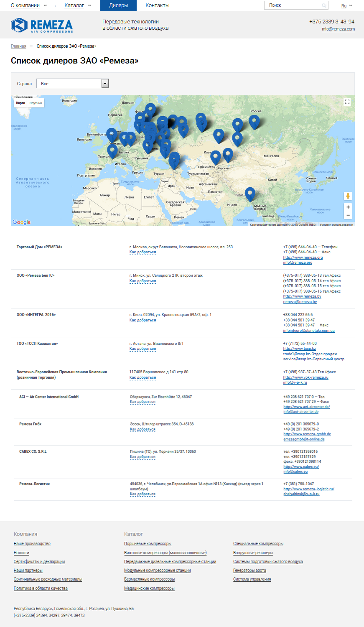Image resolution: width=364 pixels, height=627 pixels.
Task: Click Как добраться for ИНТЕГРА-2016
Action: click(x=143, y=320)
